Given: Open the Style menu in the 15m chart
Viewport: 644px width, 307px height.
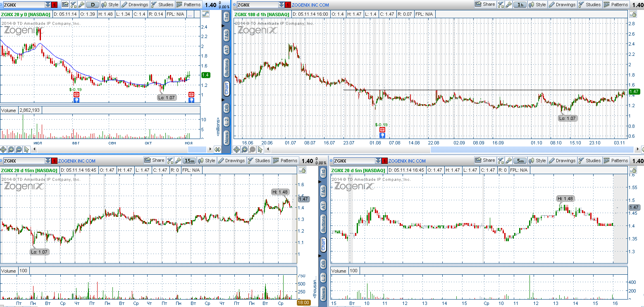Looking at the screenshot, I should click(207, 160).
